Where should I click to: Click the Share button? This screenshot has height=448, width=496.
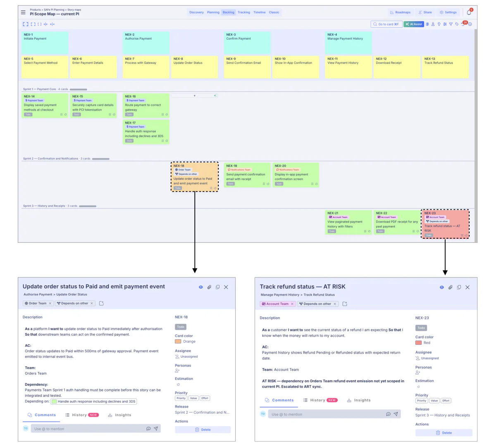tap(425, 12)
